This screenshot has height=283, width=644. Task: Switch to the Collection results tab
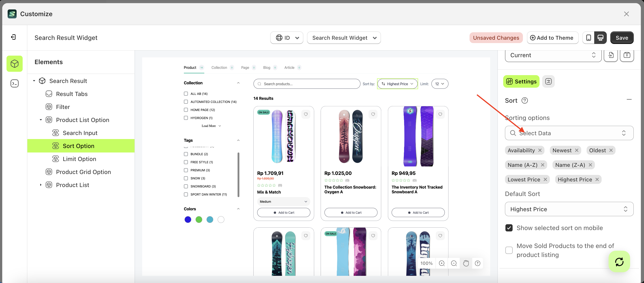[219, 67]
